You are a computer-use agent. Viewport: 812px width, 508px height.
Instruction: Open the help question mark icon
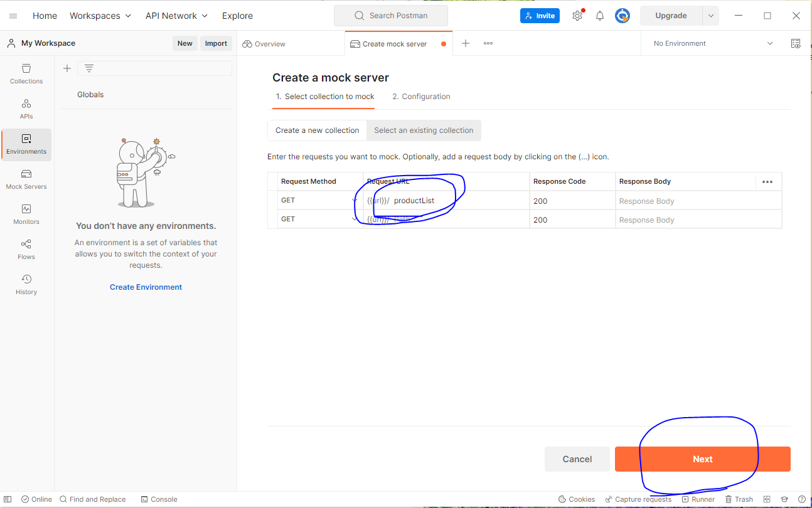click(802, 499)
